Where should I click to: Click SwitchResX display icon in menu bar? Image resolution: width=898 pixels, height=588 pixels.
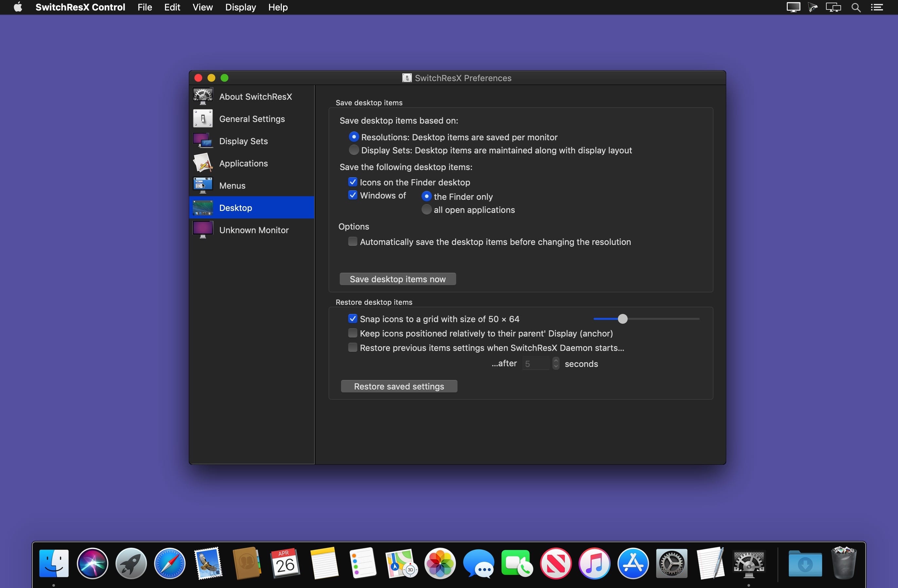pyautogui.click(x=793, y=7)
